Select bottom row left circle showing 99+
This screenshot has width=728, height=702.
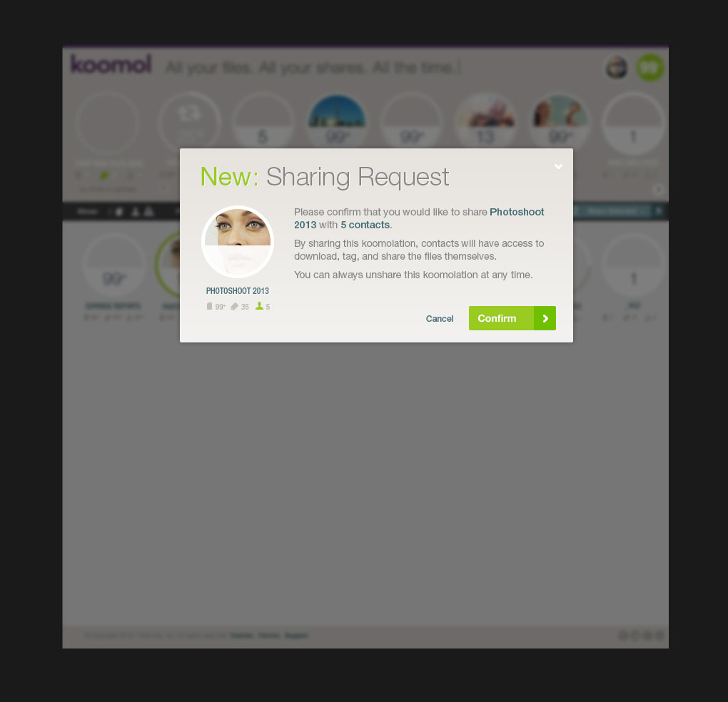[113, 265]
